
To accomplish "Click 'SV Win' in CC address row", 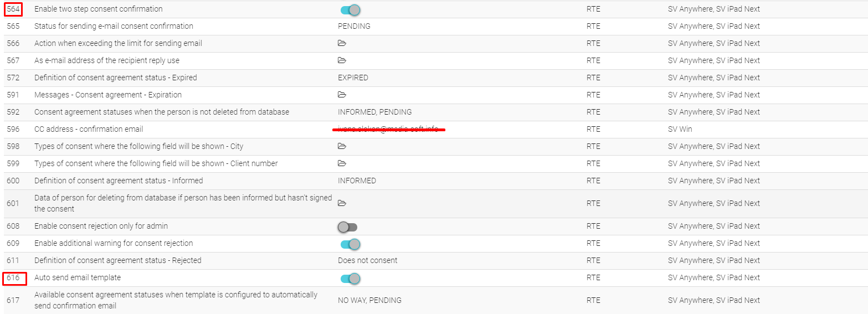I will pyautogui.click(x=680, y=129).
